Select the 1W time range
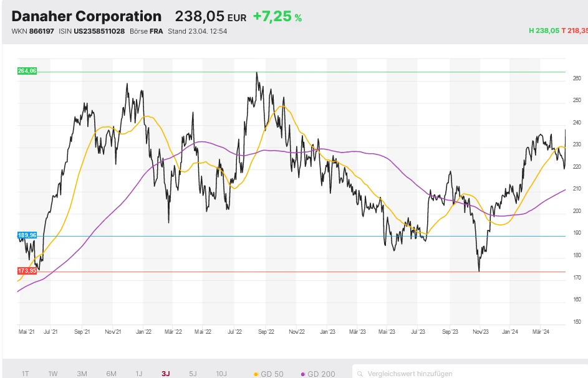 pyautogui.click(x=53, y=374)
